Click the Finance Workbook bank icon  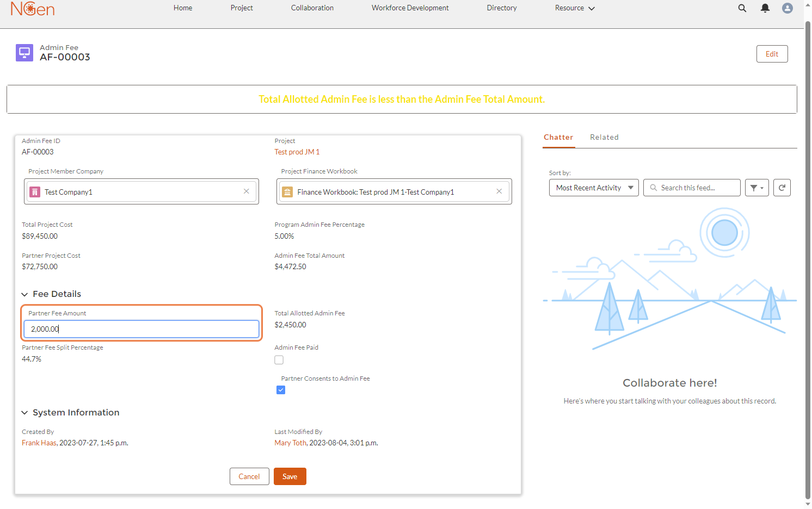click(287, 192)
